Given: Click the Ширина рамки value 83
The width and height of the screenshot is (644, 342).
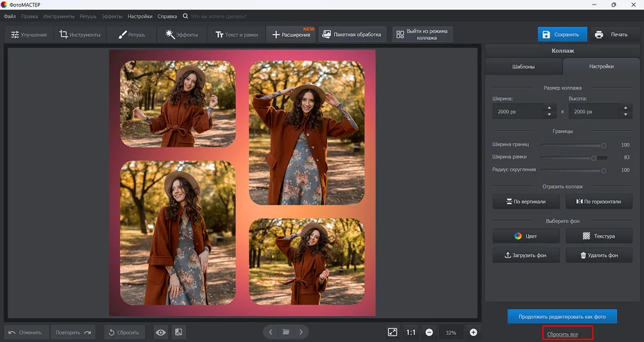Looking at the screenshot, I should click(x=627, y=158).
